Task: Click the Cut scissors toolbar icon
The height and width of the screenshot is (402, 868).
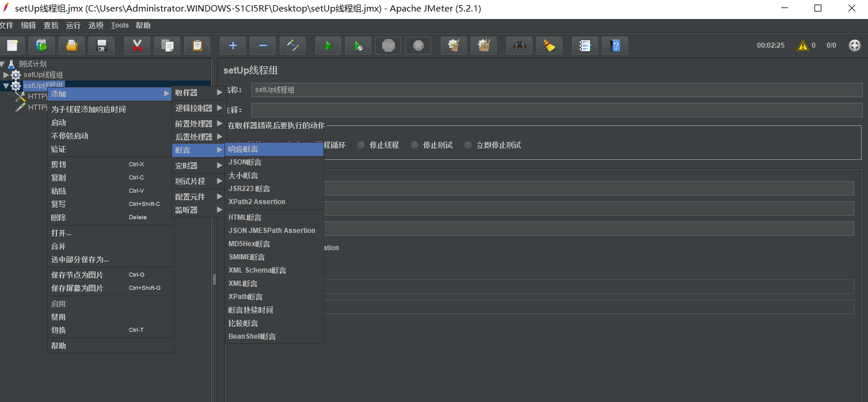Action: [x=137, y=45]
